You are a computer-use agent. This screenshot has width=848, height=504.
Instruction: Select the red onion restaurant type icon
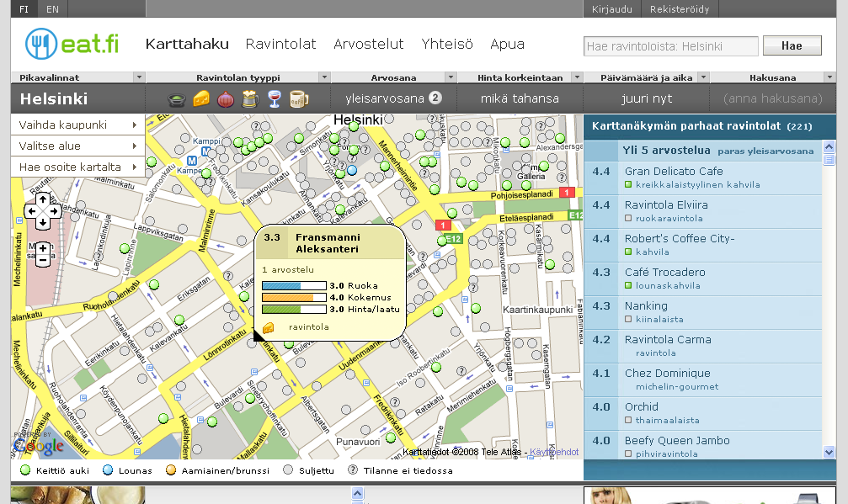(226, 98)
